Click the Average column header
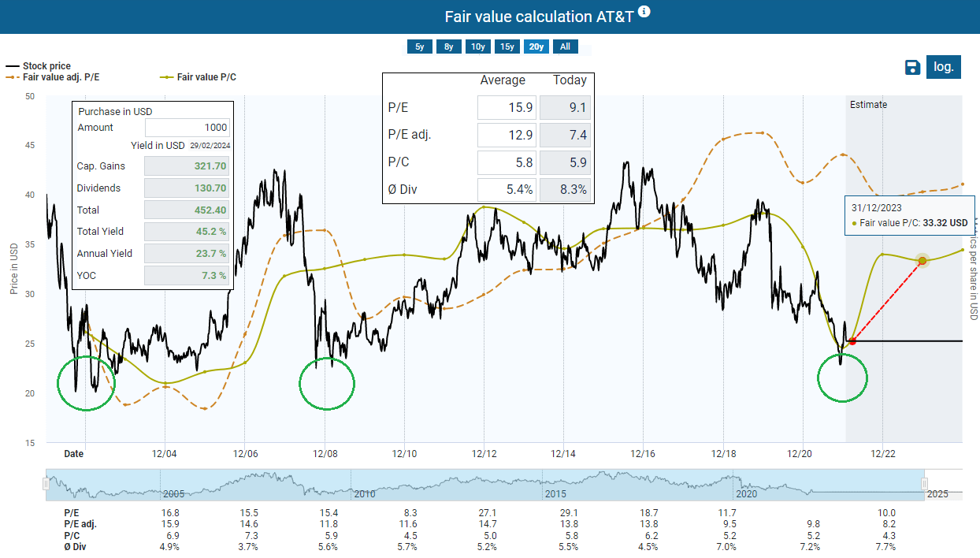 pos(503,80)
